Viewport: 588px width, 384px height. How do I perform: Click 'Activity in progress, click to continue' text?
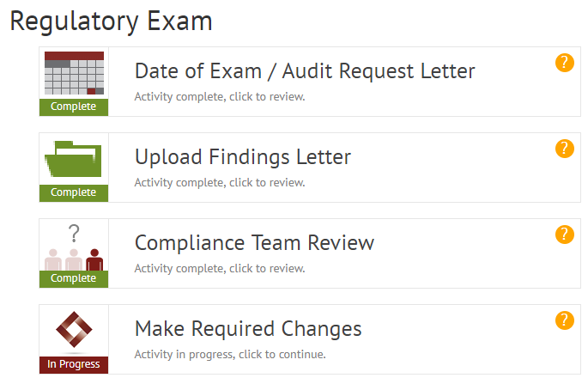click(x=230, y=354)
